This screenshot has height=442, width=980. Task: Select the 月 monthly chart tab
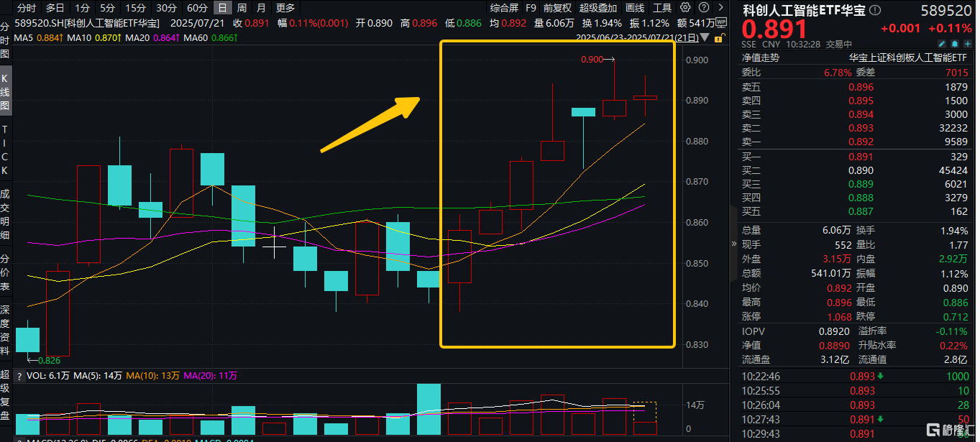pyautogui.click(x=260, y=8)
